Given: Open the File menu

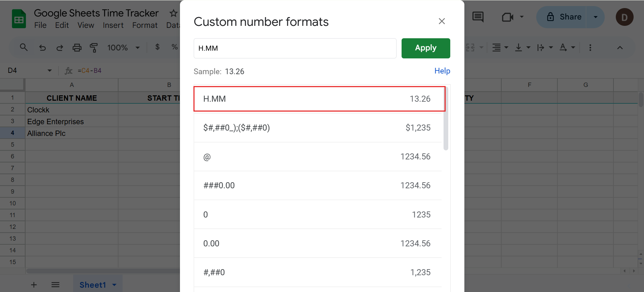Looking at the screenshot, I should pos(40,26).
